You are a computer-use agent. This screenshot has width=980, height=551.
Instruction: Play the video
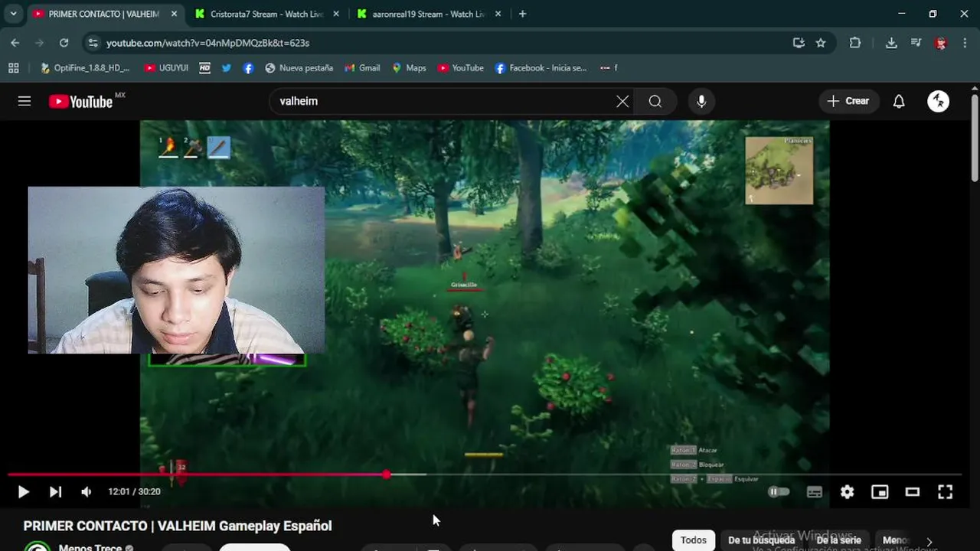23,492
